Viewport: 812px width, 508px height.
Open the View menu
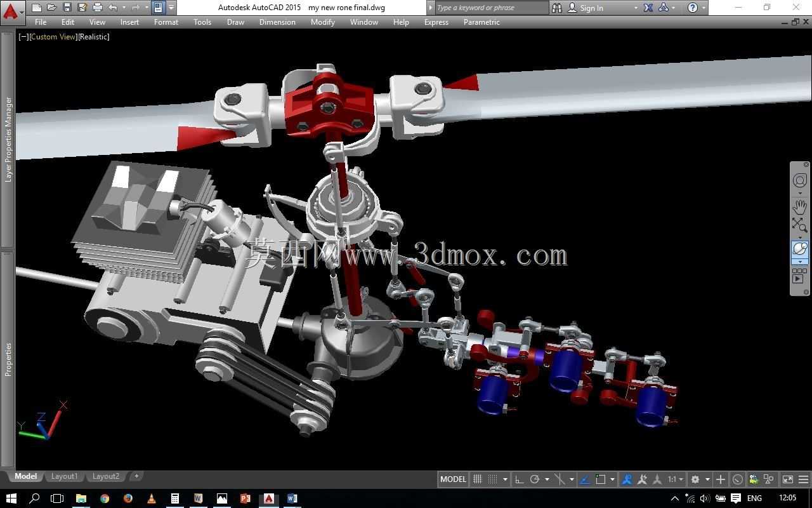97,22
